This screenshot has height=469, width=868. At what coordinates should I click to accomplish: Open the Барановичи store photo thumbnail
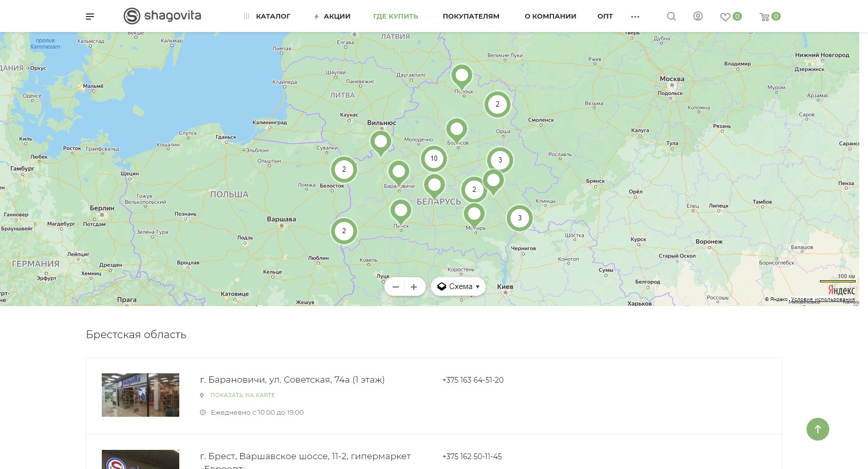click(141, 395)
